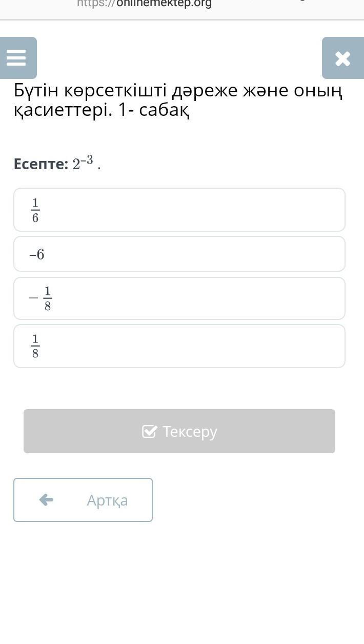Click the expression 2 to the power −3

83,164
